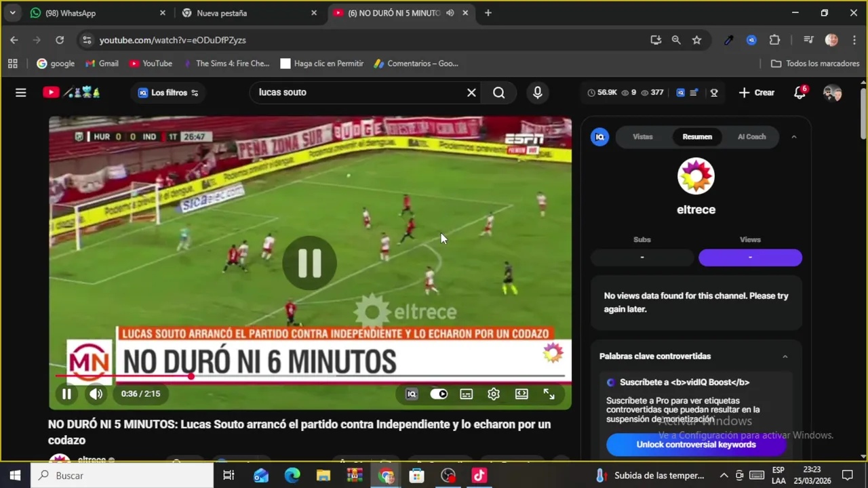Open a new browser tab with plus
Image resolution: width=868 pixels, height=488 pixels.
click(x=488, y=13)
